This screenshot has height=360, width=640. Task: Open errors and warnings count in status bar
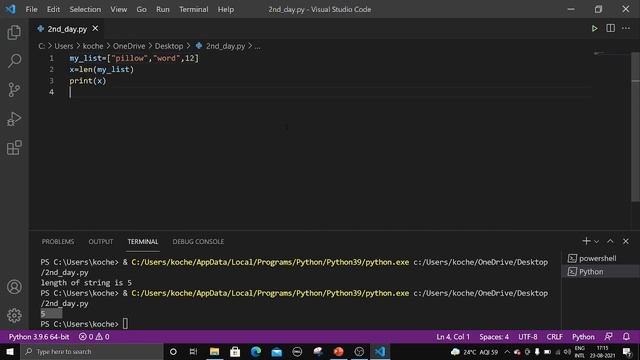click(x=94, y=337)
